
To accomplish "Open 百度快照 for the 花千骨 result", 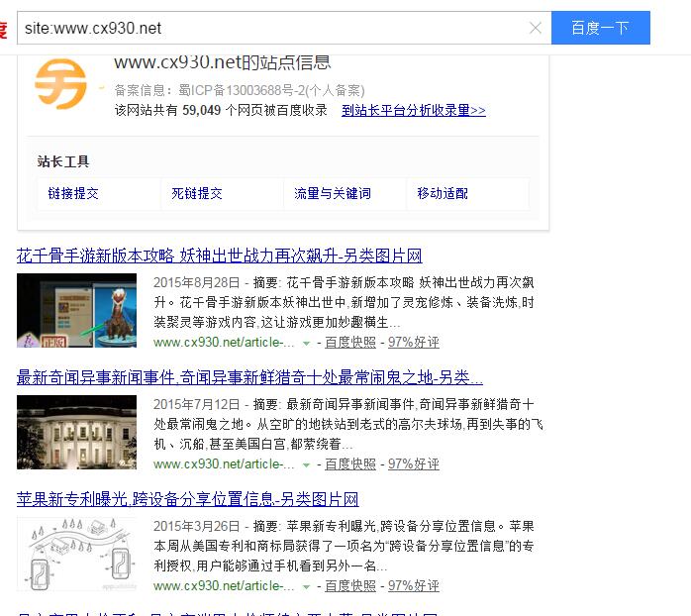I will [350, 343].
